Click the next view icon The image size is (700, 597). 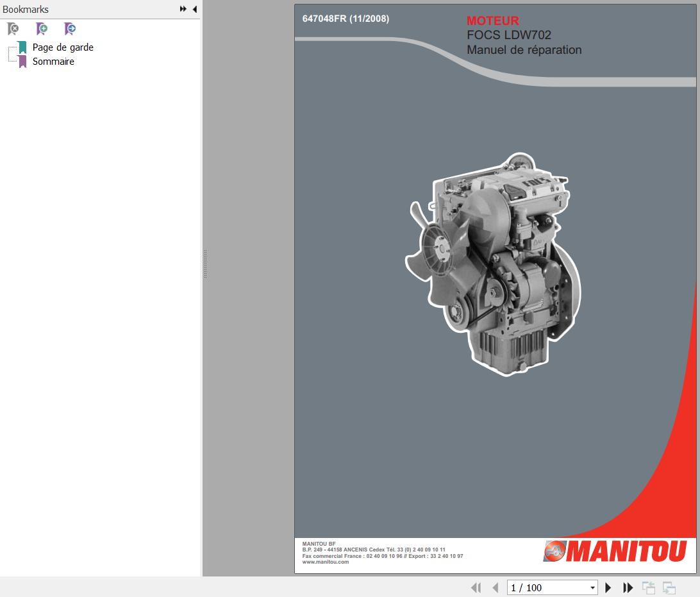pyautogui.click(x=669, y=587)
